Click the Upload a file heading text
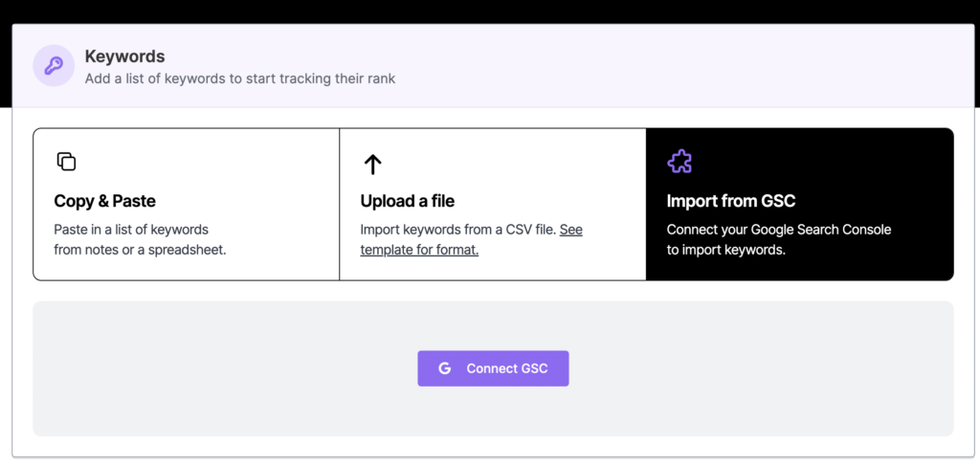The height and width of the screenshot is (465, 980). pyautogui.click(x=408, y=201)
